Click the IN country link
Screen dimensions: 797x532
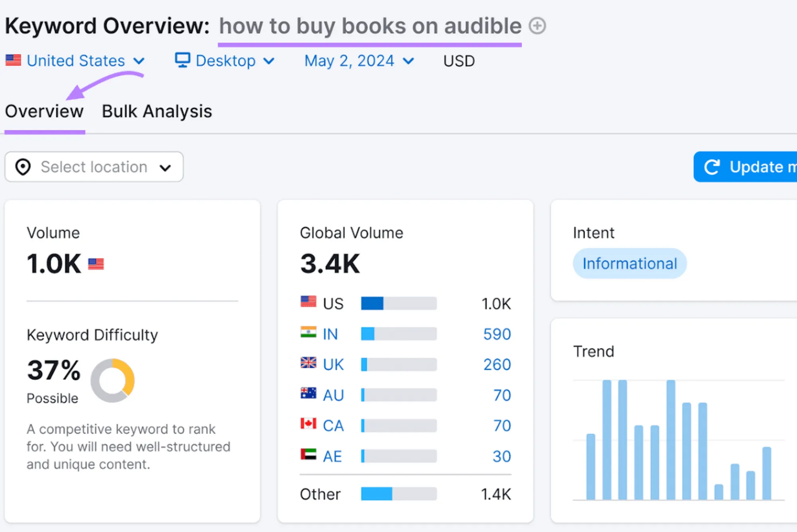point(330,334)
